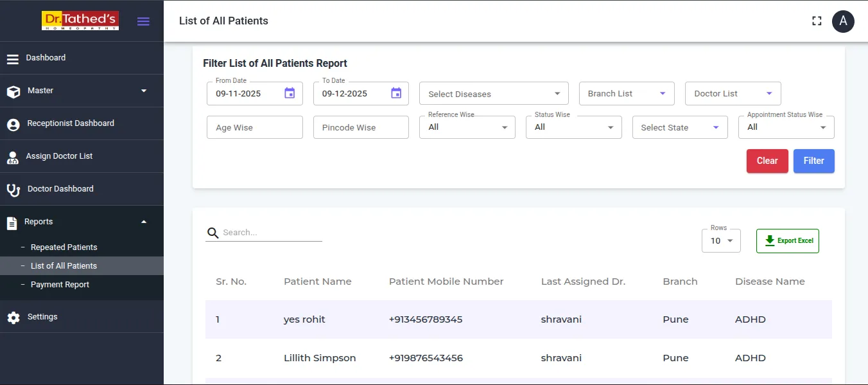Open the user avatar 'A' menu
The image size is (868, 385).
coord(843,21)
